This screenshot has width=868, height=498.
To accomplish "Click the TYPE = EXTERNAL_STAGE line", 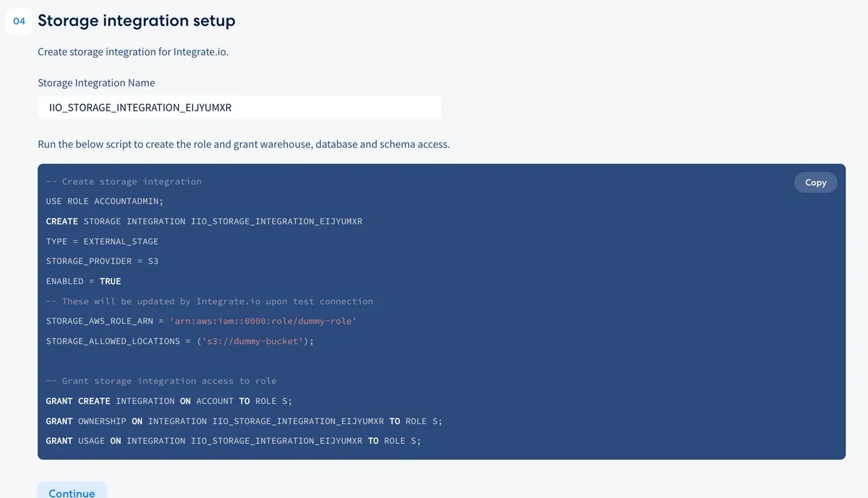I will [102, 241].
